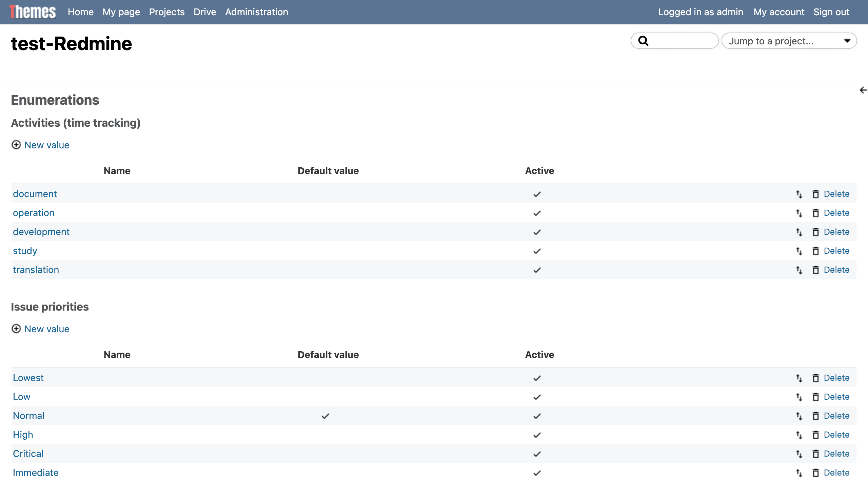Click Delete for the High priority
This screenshot has width=868, height=481.
pos(836,435)
